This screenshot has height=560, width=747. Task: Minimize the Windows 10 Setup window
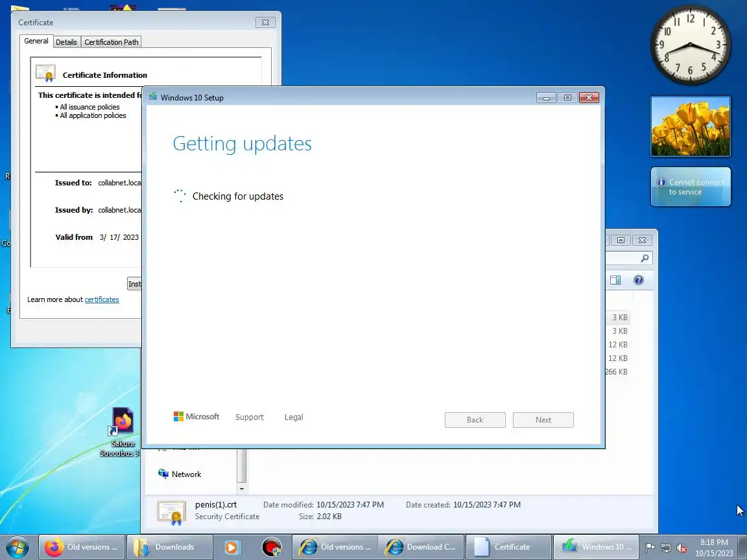point(546,98)
